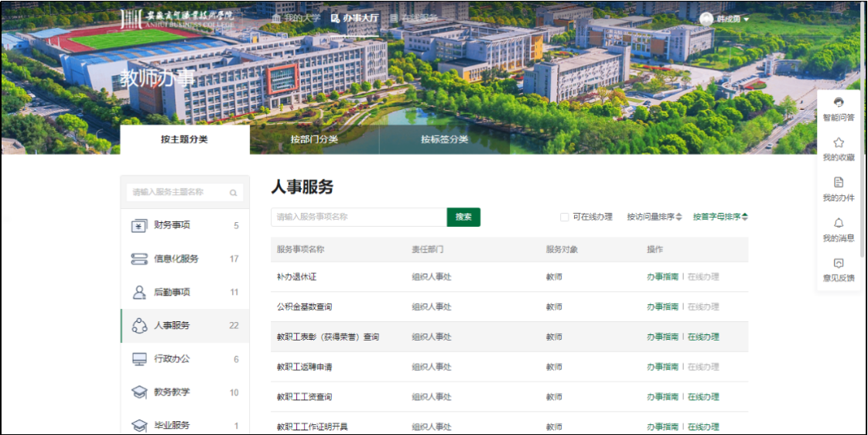The width and height of the screenshot is (868, 435).
Task: Click 在线办理 for 教职工工资查询
Action: [703, 397]
